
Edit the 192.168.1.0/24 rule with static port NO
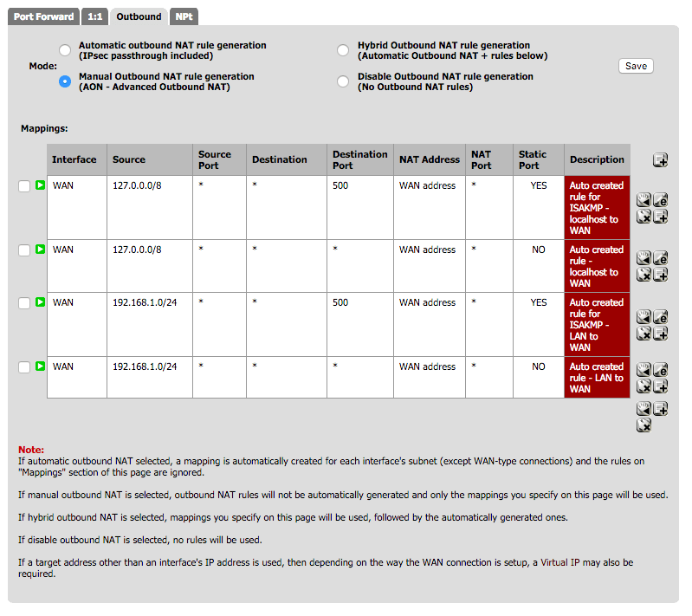pos(660,370)
